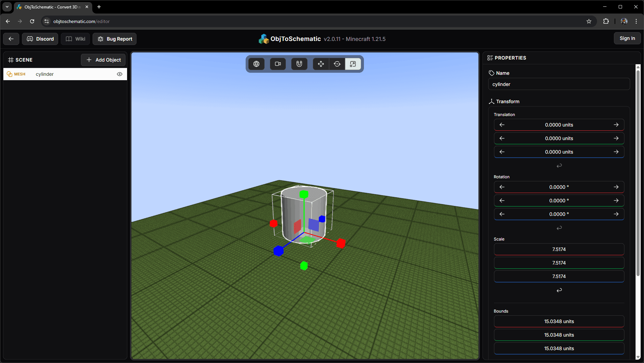This screenshot has height=363, width=644.
Task: Hide the cylinder mesh with the eye toggle
Action: (120, 74)
